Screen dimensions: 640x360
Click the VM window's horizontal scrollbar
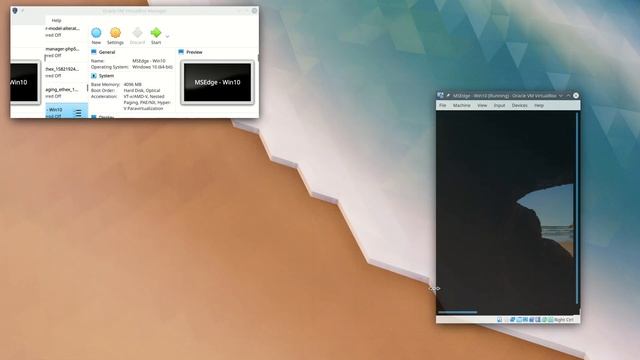[458, 312]
